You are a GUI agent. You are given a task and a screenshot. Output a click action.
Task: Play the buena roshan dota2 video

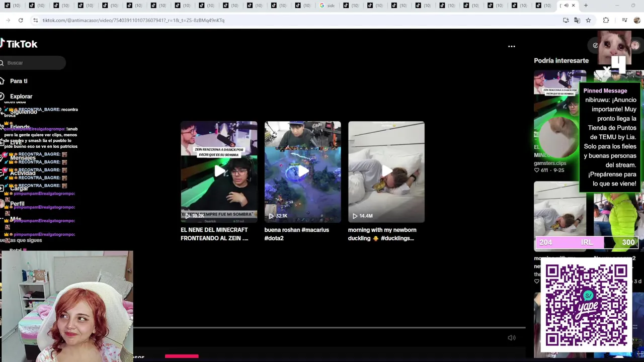coord(302,171)
